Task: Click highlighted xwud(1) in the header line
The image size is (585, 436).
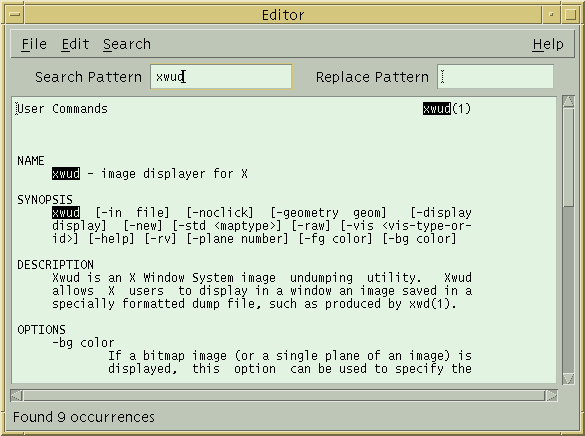Action: coord(447,109)
